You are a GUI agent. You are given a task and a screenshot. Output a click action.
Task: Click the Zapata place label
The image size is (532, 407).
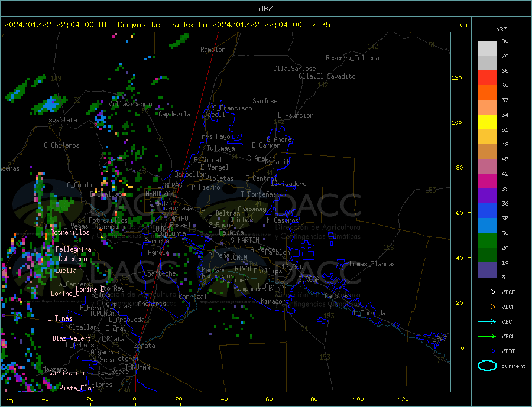pos(145,346)
